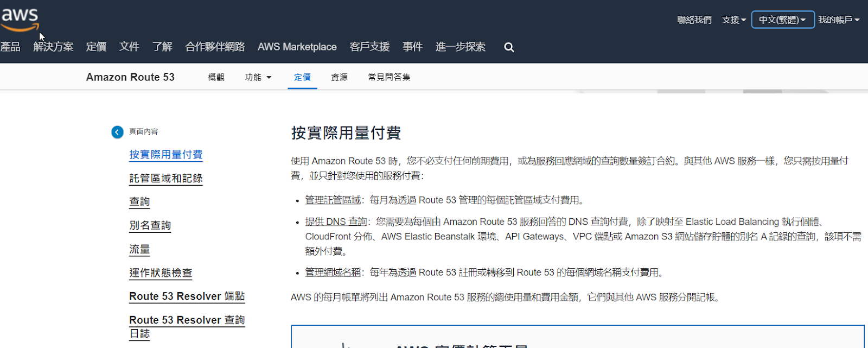Open the 合作夥伴網路 menu
The image size is (868, 348).
click(215, 47)
